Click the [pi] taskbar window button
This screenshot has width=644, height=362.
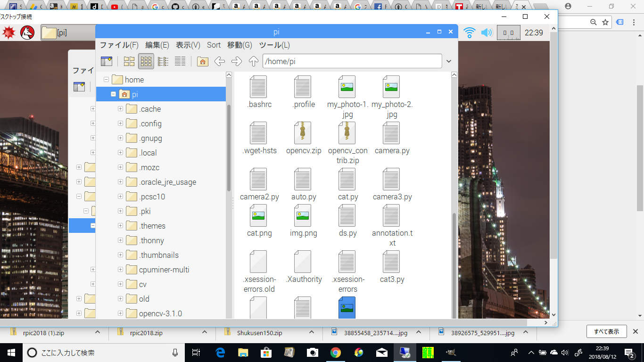click(x=68, y=33)
